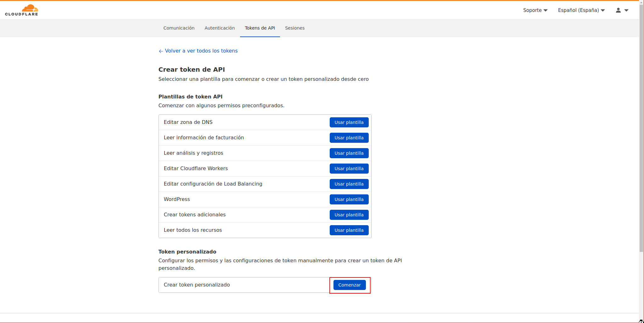Use template for Editar Cloudflare Workers

349,169
